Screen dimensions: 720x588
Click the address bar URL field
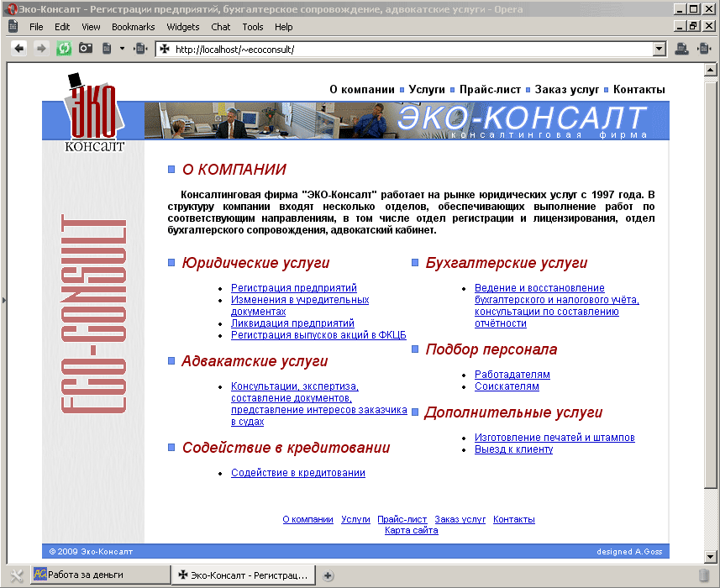pos(404,49)
